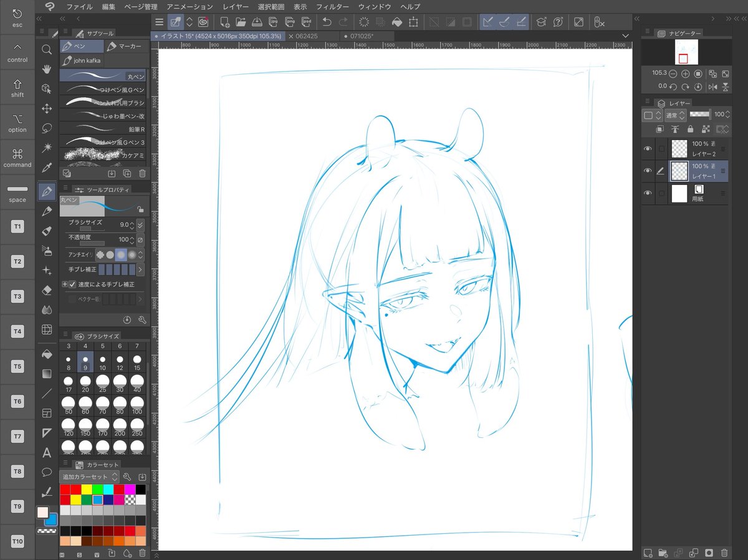This screenshot has width=748, height=560.
Task: Click the tool switch arrows beside pen icon
Action: point(189,22)
